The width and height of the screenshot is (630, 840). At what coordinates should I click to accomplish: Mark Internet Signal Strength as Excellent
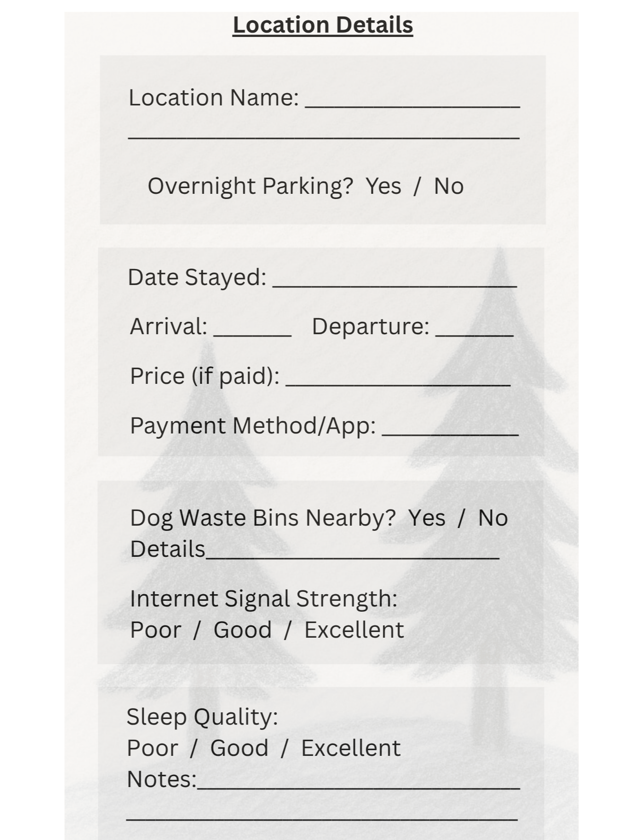[x=354, y=630]
